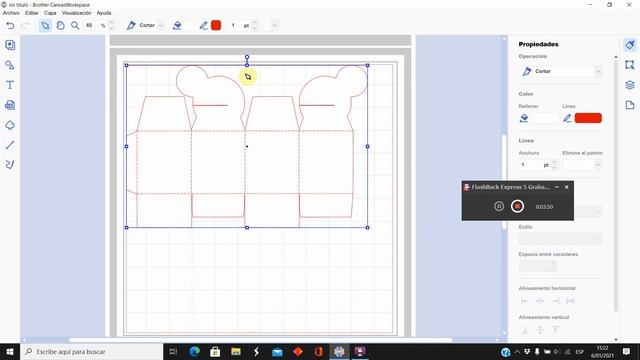This screenshot has height=360, width=640.
Task: Select the arrow selection tool
Action: pyautogui.click(x=45, y=25)
